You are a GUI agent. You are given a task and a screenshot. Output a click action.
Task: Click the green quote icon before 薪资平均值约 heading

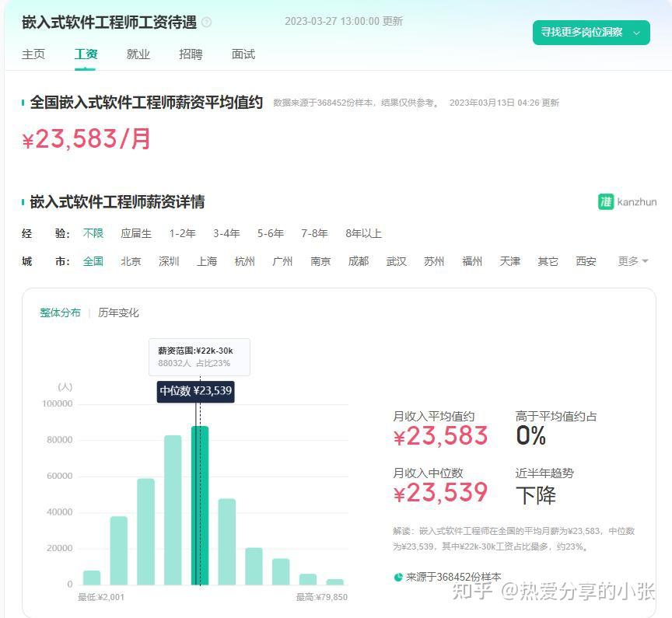click(x=23, y=102)
